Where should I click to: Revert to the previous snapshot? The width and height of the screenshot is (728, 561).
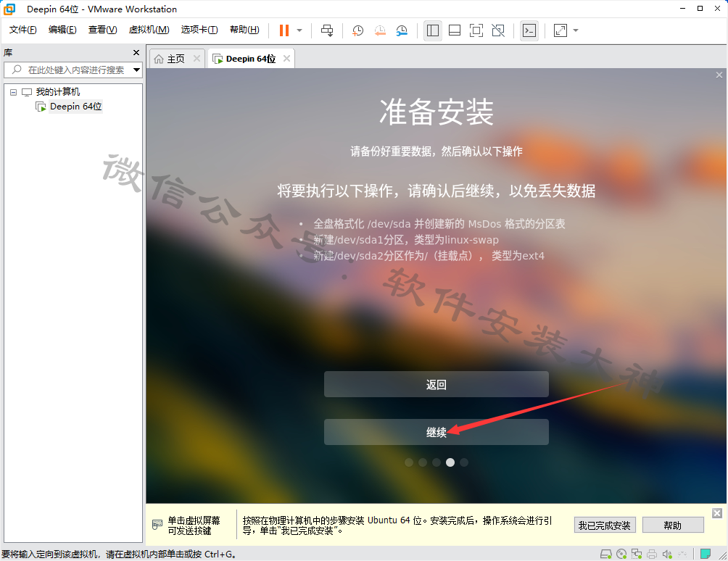pos(380,30)
